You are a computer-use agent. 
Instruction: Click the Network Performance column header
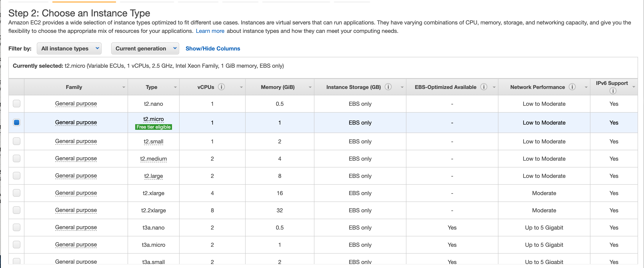[537, 87]
